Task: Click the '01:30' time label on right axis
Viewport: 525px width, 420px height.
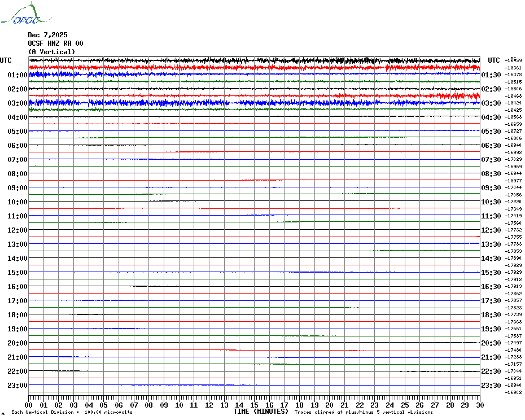Action: [491, 75]
